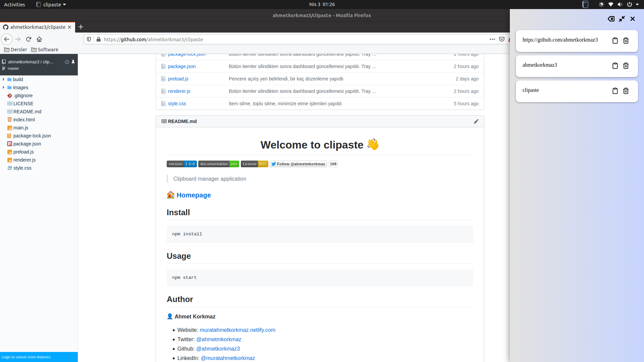Close the clipaste panel
Screen dimensions: 644x362
[633, 19]
